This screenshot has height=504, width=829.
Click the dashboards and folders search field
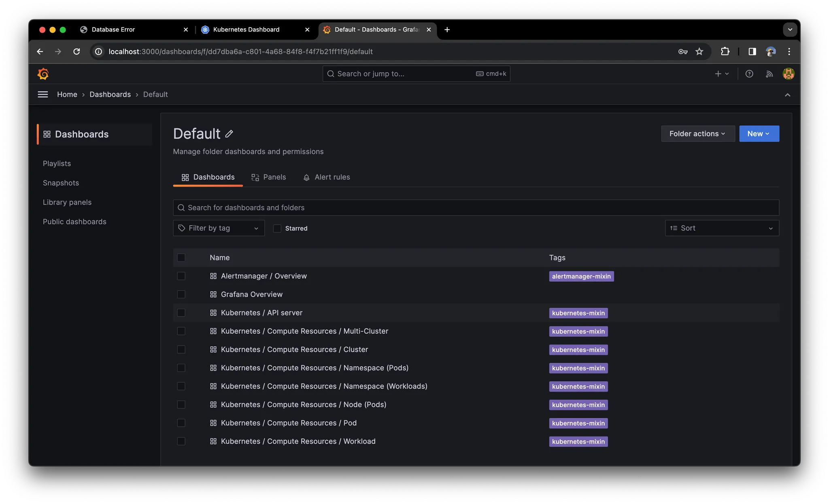point(476,208)
